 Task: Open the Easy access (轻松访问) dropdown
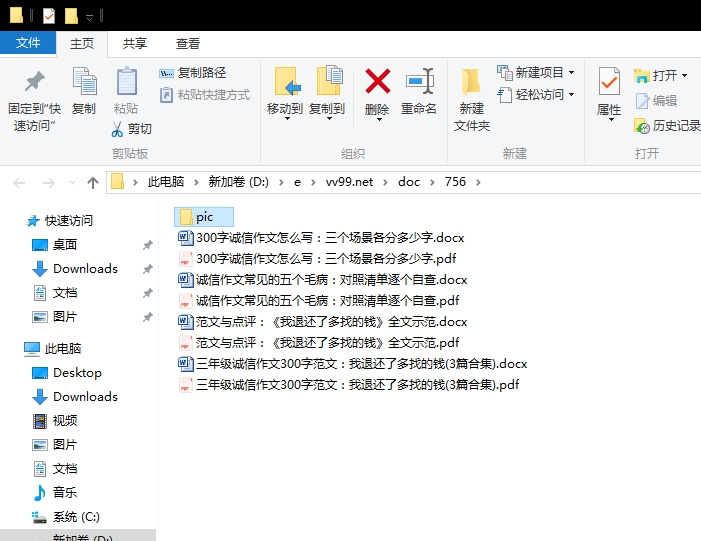[536, 95]
